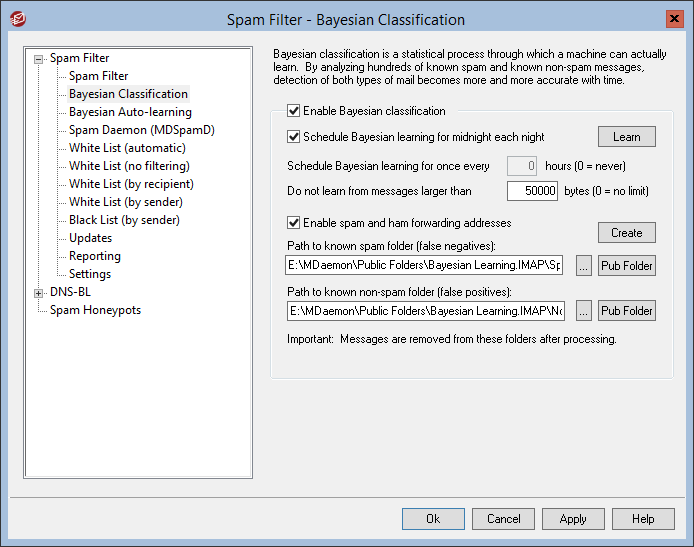Screen dimensions: 694x547
Task: Toggle Enable spam and ham forwarding addresses
Action: pyautogui.click(x=293, y=223)
